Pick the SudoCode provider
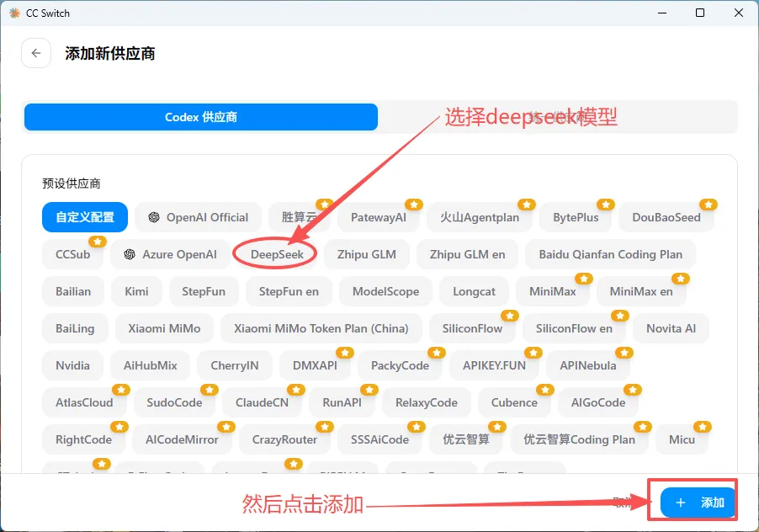This screenshot has width=759, height=532. (174, 402)
